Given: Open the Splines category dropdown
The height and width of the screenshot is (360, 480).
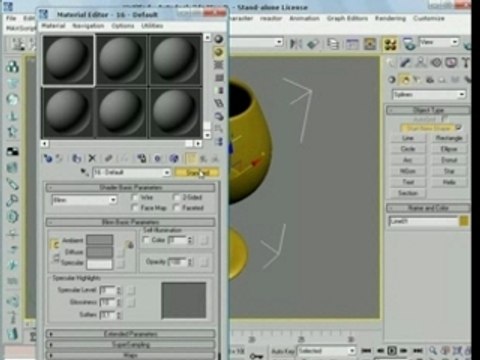Looking at the screenshot, I should 461,95.
